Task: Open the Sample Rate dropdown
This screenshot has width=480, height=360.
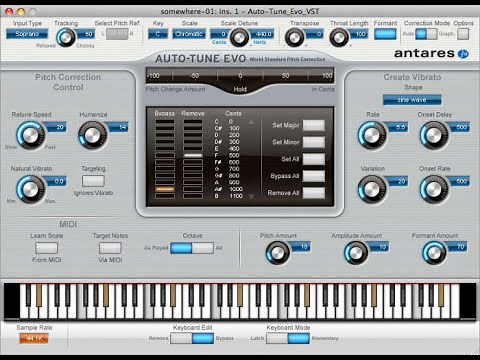Action: coord(34,339)
